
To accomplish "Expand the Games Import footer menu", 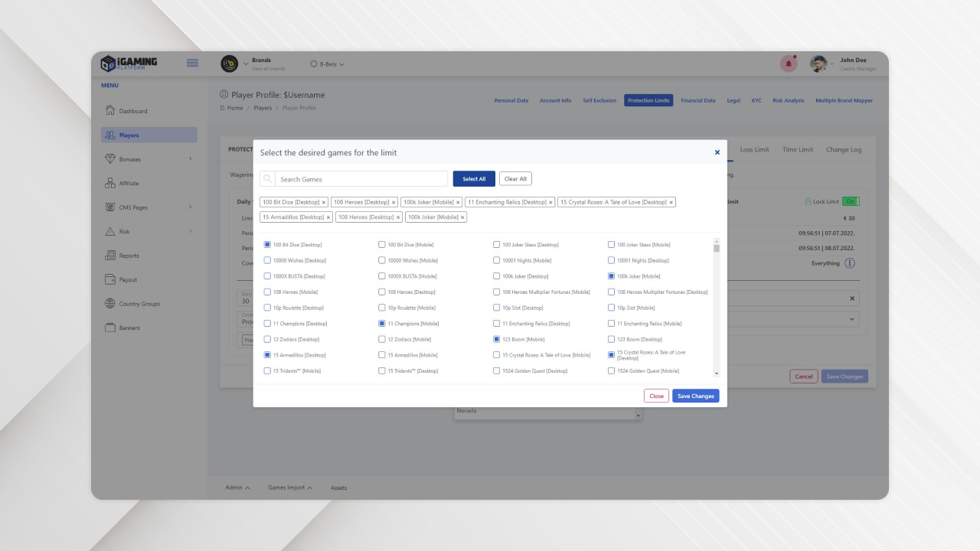I will click(290, 487).
